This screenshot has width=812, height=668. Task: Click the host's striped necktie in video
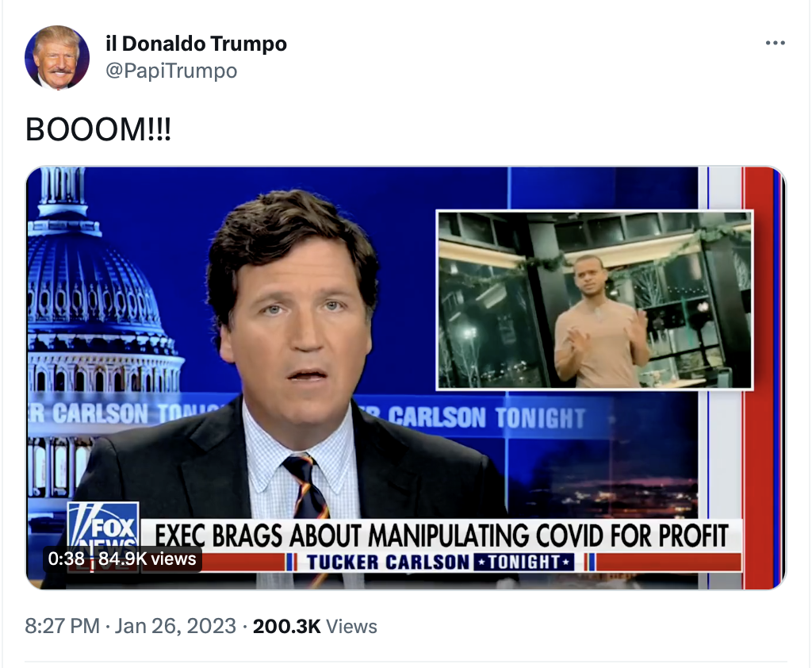pos(305,487)
